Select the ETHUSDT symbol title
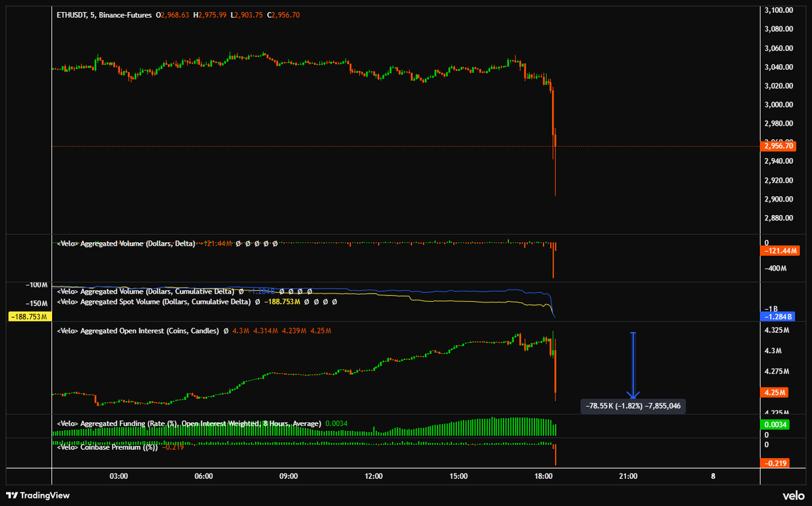 (x=73, y=15)
